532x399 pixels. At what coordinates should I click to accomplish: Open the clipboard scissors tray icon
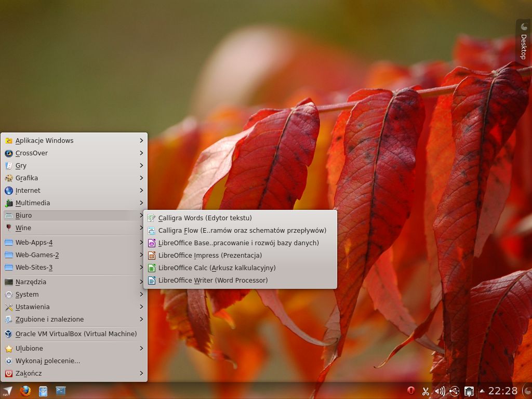425,391
